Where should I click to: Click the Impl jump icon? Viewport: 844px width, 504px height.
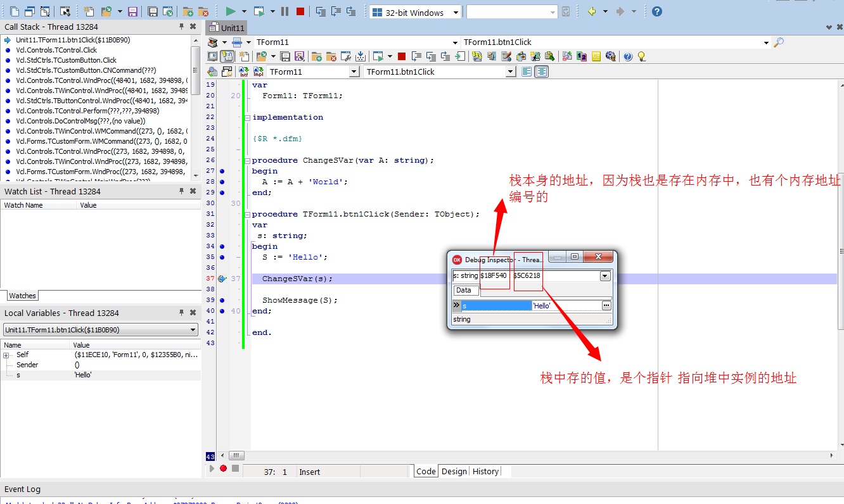pyautogui.click(x=258, y=72)
